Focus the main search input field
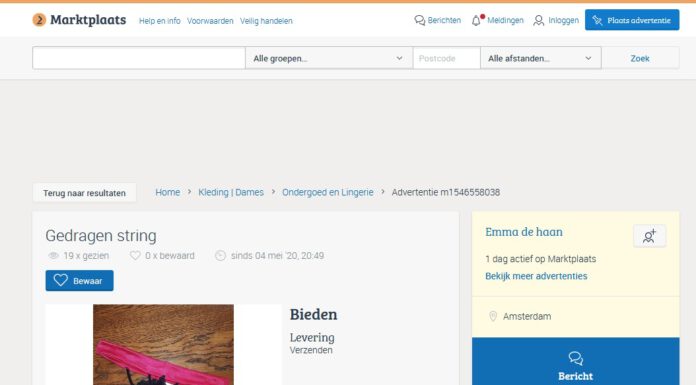This screenshot has height=385, width=696. pos(139,58)
